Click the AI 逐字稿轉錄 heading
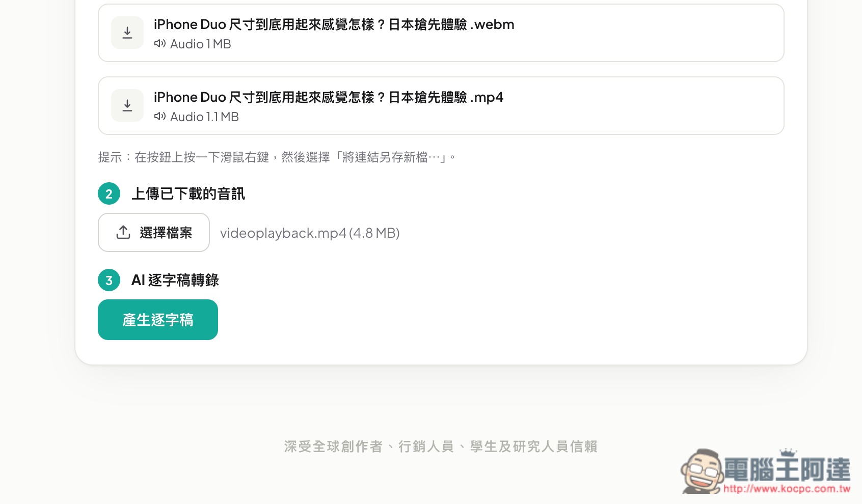Viewport: 862px width, 504px height. pyautogui.click(x=175, y=281)
